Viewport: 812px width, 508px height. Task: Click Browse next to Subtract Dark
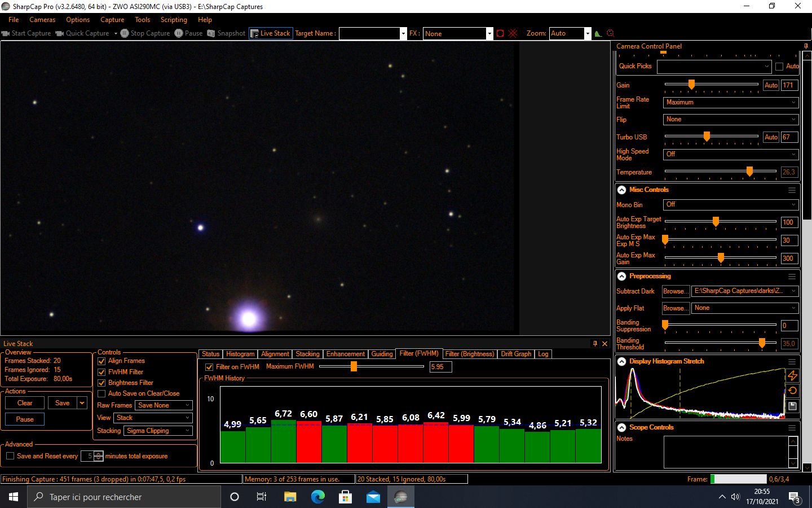point(676,291)
